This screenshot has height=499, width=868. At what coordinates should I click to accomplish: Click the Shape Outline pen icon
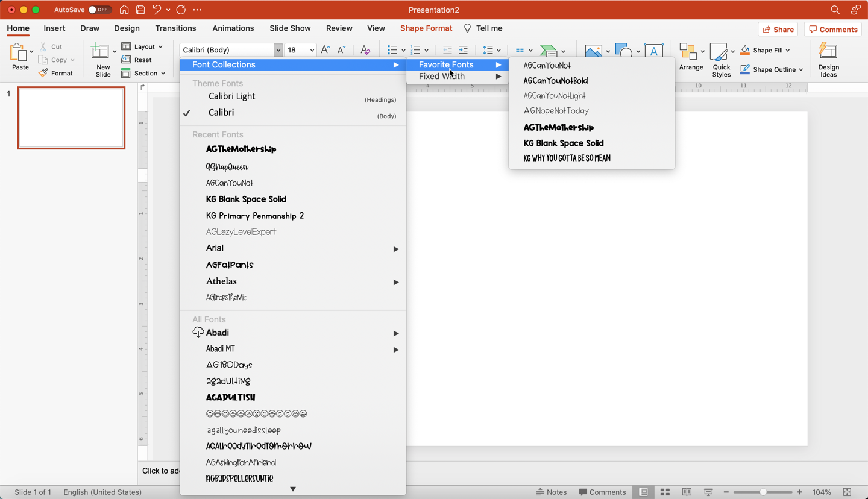point(745,69)
